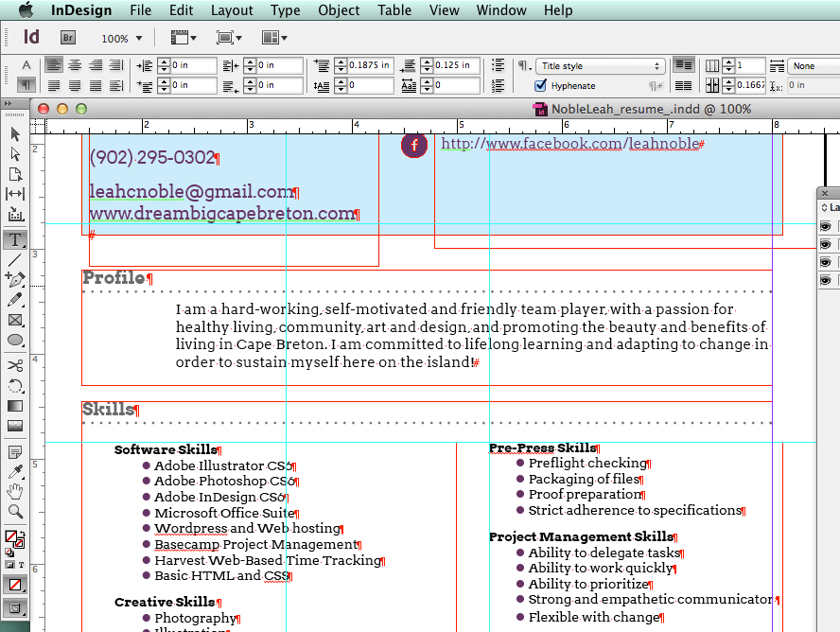
Task: Open the Edit menu
Action: coord(181,10)
